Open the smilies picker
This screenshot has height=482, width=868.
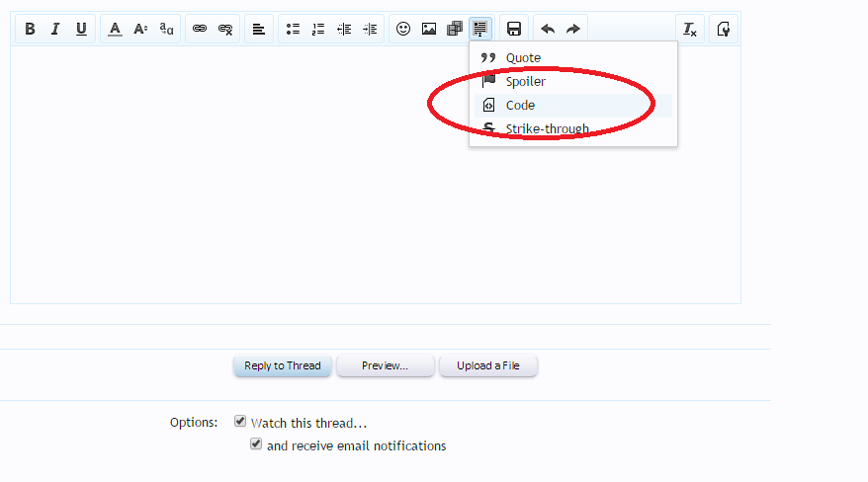tap(403, 29)
